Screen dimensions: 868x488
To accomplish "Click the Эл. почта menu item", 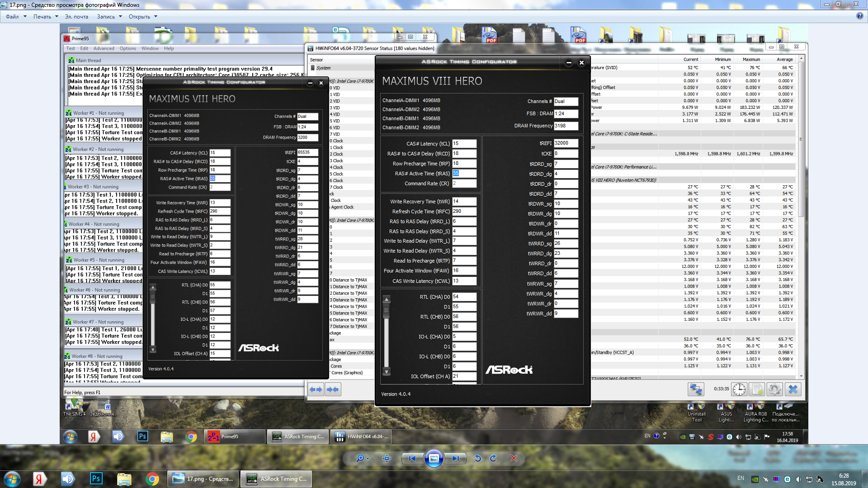I will 76,17.
